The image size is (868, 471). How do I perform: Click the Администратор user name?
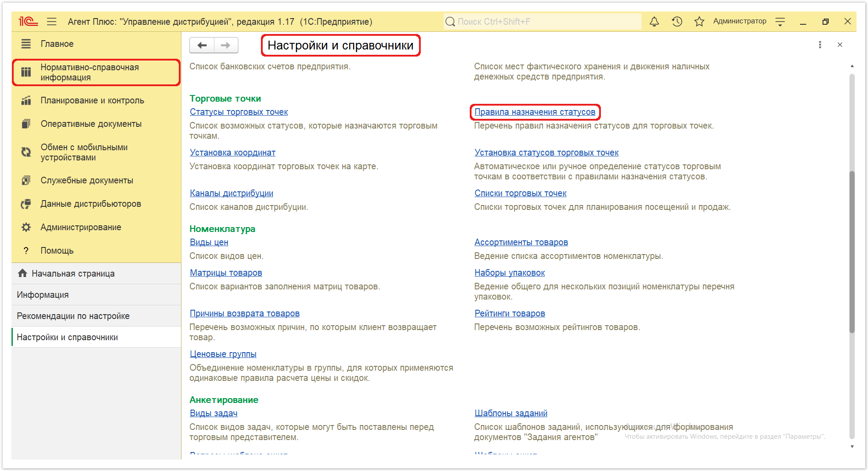point(740,21)
